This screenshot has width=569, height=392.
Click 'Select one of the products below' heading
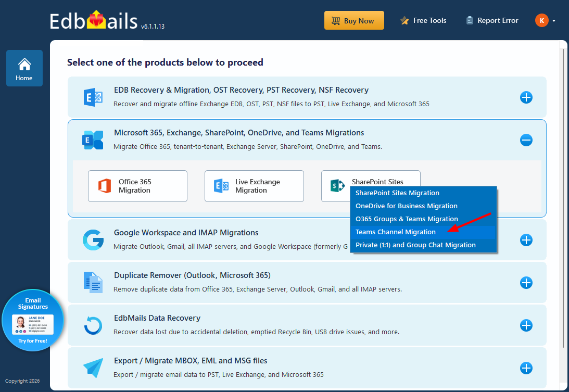pyautogui.click(x=165, y=62)
